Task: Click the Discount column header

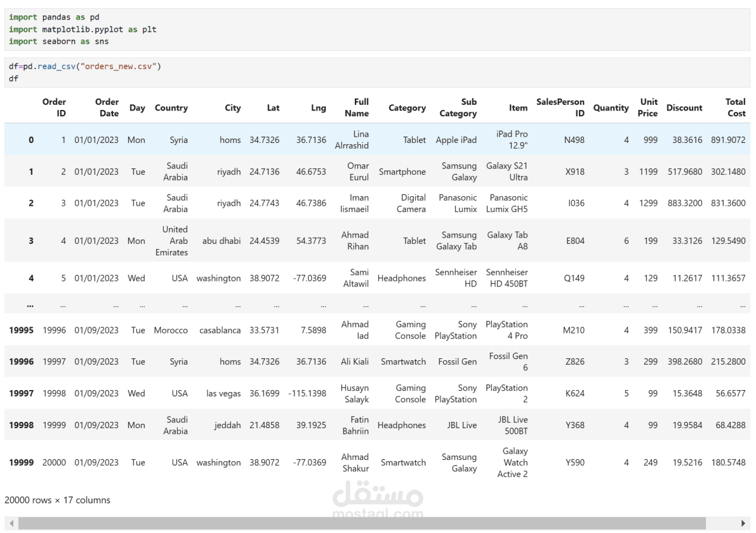Action: [x=684, y=107]
